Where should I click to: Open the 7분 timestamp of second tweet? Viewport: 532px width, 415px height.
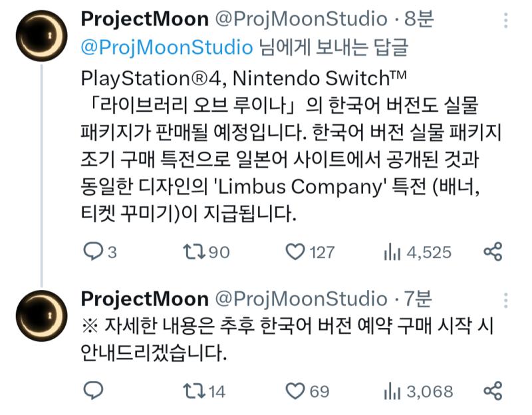[418, 299]
